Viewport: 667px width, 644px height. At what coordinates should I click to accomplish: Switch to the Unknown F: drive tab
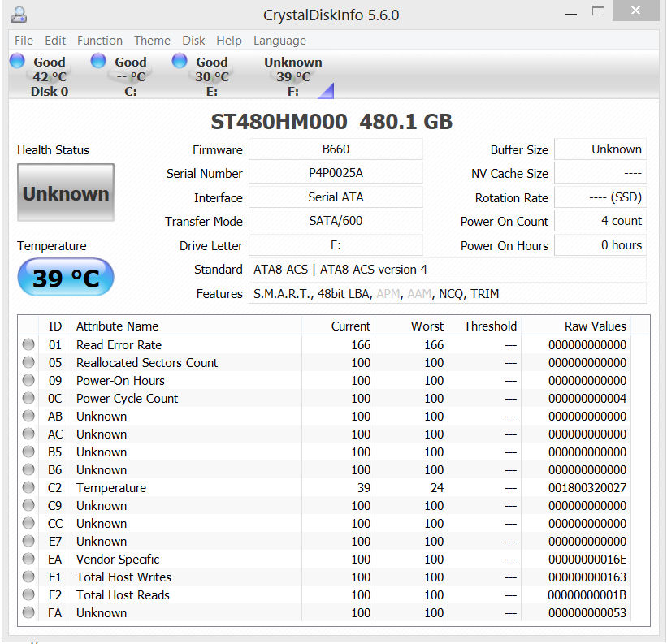tap(292, 76)
